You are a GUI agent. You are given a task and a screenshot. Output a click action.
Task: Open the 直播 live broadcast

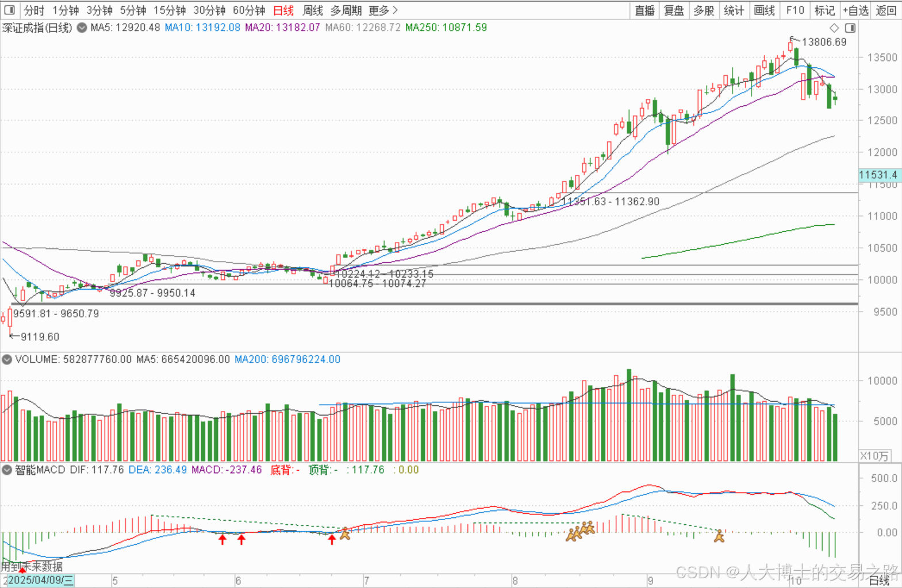(644, 10)
